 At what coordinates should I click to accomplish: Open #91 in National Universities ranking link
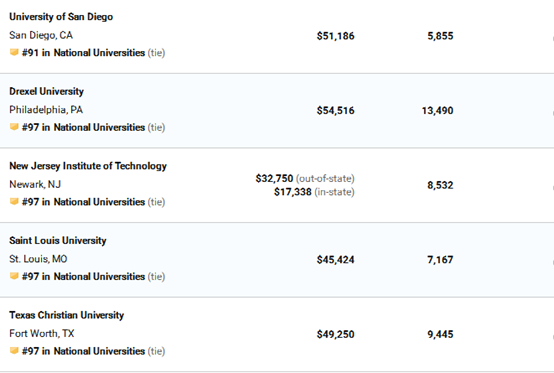point(83,53)
